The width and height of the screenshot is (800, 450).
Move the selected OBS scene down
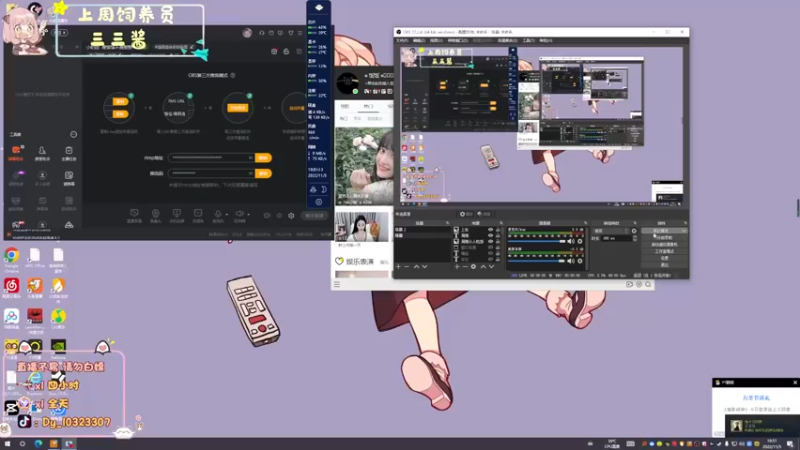click(x=424, y=267)
